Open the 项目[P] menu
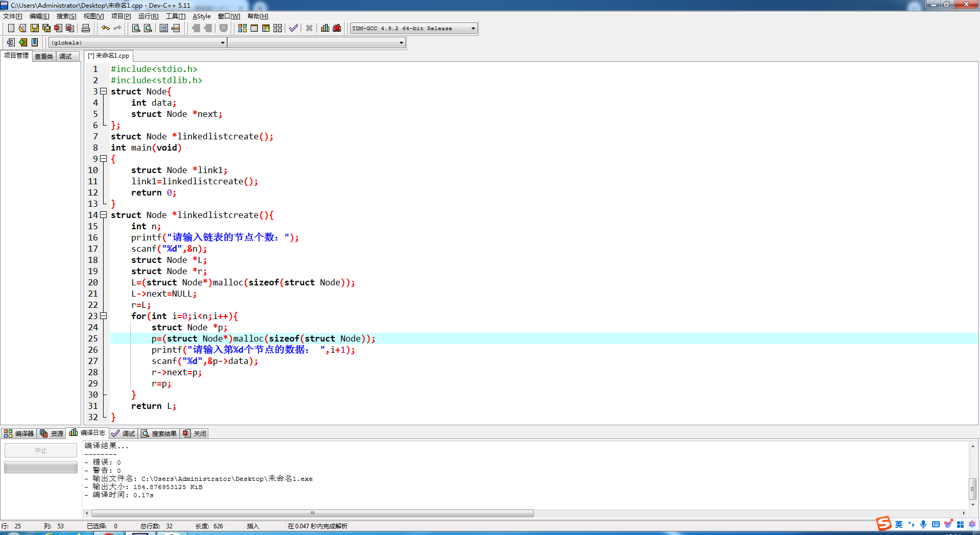 click(121, 16)
